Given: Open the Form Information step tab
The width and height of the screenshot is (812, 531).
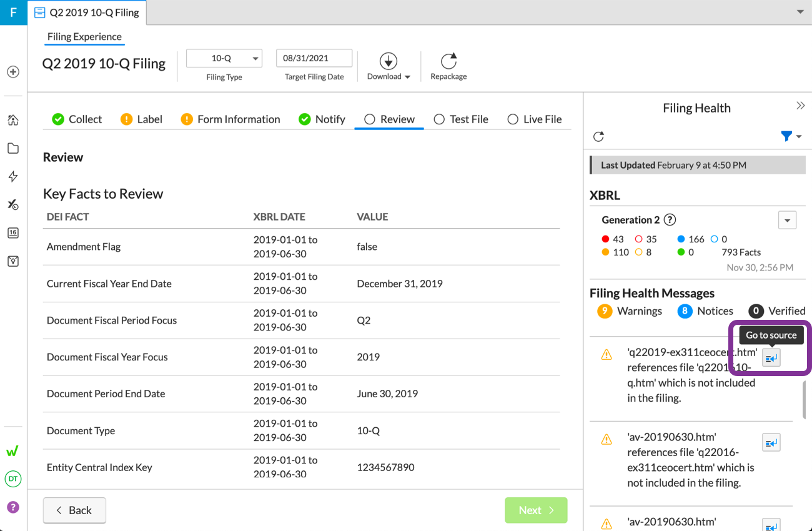Looking at the screenshot, I should pos(230,119).
